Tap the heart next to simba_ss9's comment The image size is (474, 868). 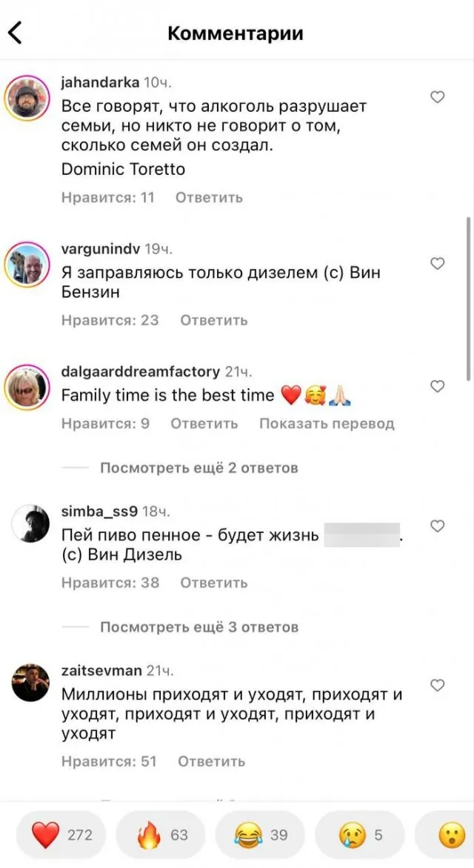[x=438, y=526]
